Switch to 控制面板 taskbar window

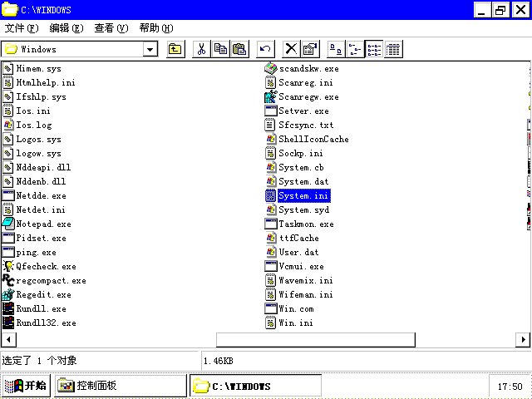point(121,386)
